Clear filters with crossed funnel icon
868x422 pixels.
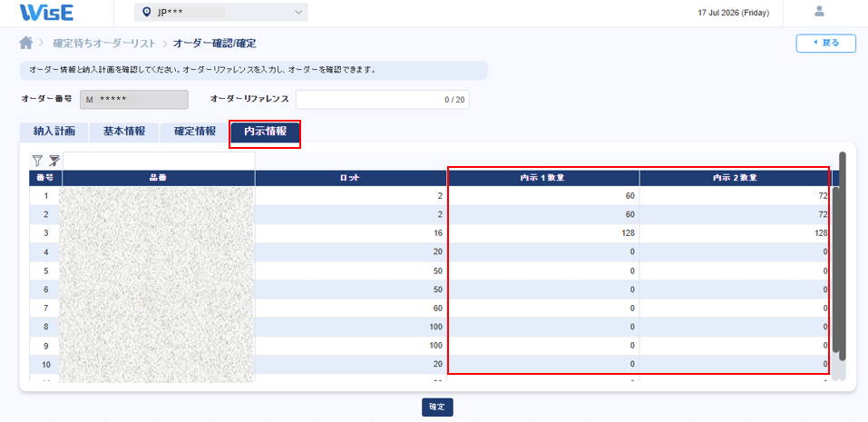point(54,161)
